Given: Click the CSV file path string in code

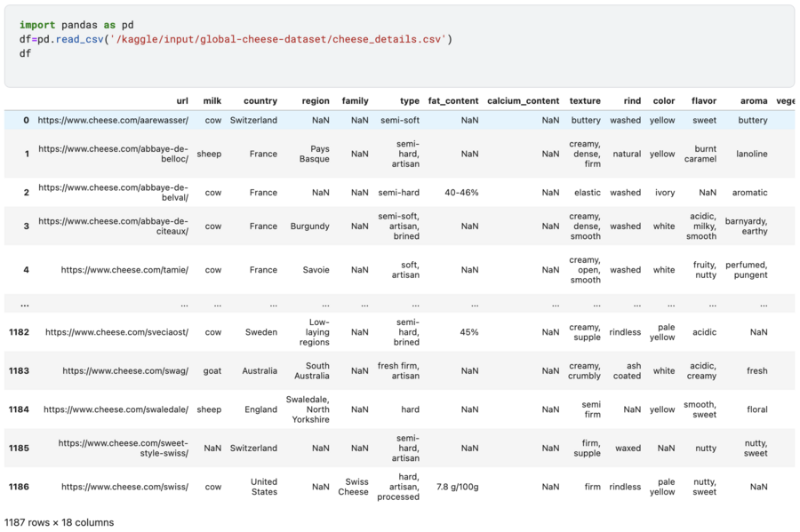Looking at the screenshot, I should (278, 39).
